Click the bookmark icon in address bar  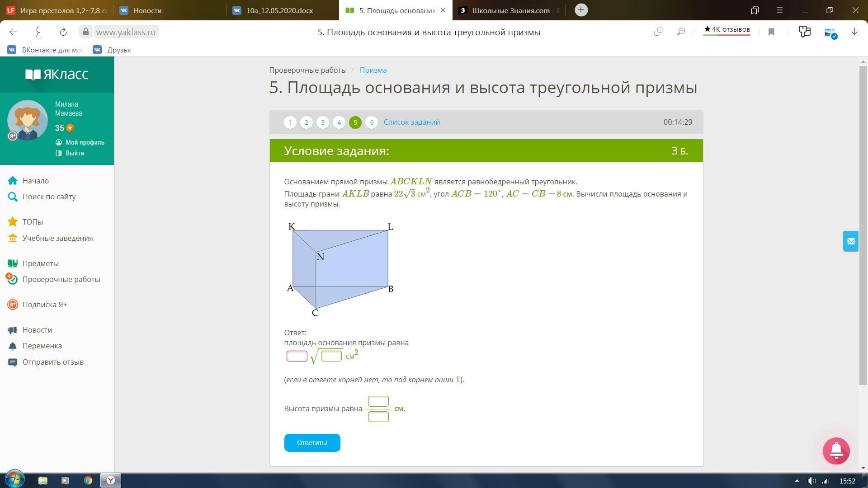[771, 32]
